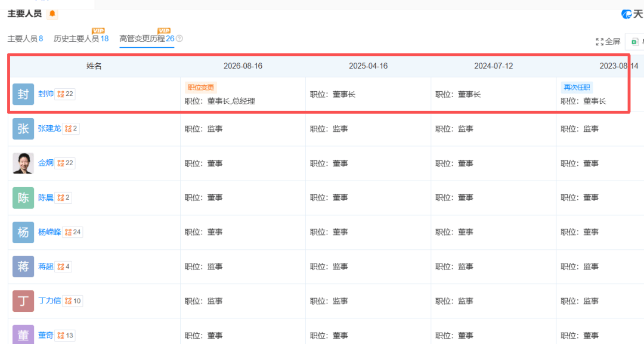Image resolution: width=644 pixels, height=344 pixels.
Task: Click 陈晨 relation graph badge 2
Action: 63,197
